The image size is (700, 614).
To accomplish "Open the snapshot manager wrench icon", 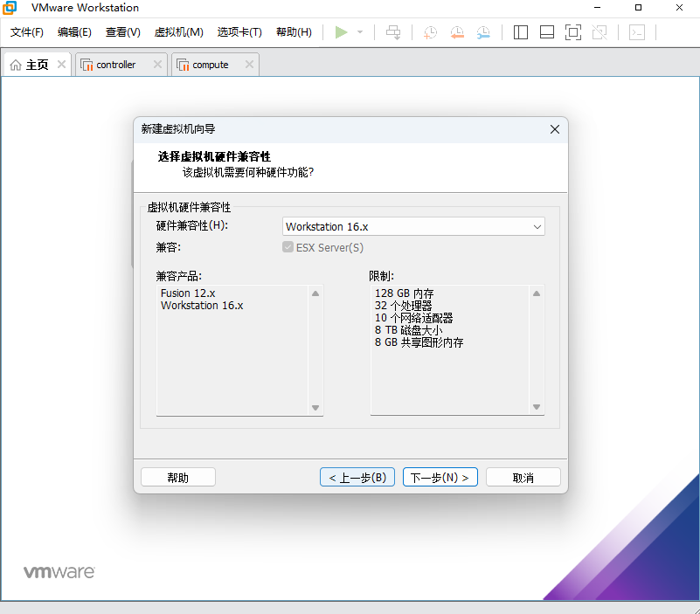I will pos(483,32).
